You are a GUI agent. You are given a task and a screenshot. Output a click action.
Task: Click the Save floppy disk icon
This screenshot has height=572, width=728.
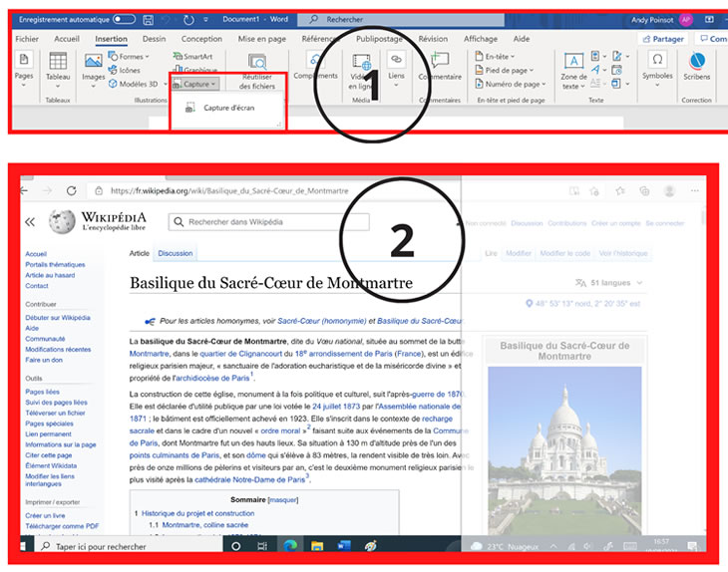pyautogui.click(x=149, y=20)
